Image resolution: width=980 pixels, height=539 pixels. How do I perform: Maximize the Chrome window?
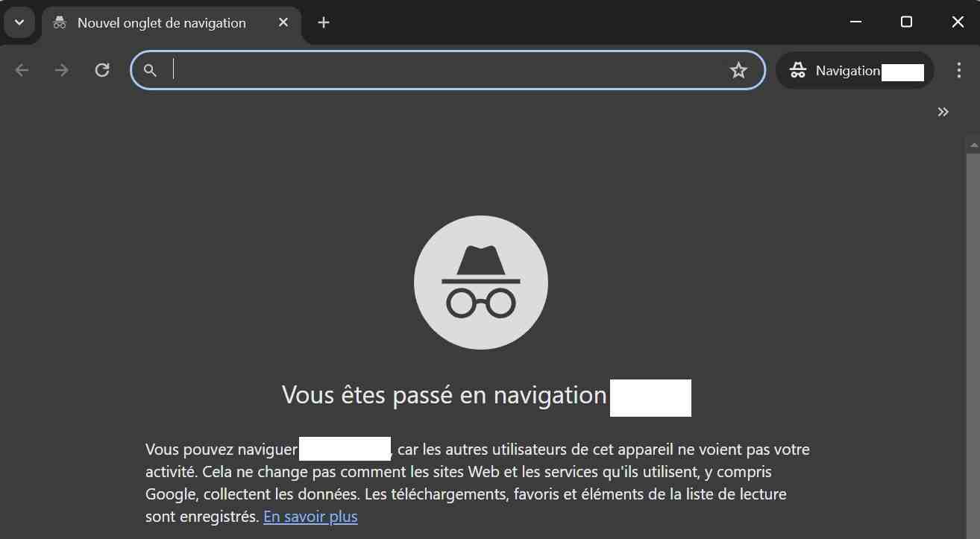pos(906,22)
